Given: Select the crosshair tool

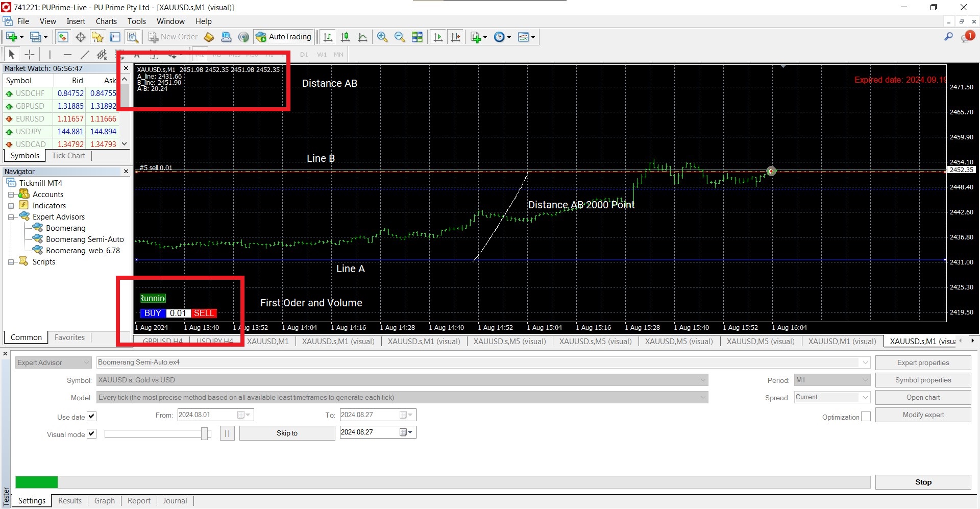Looking at the screenshot, I should 30,54.
